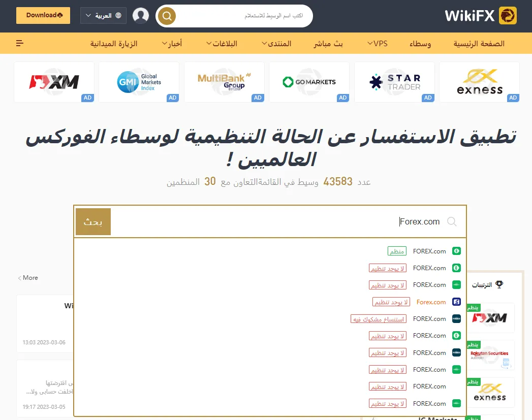Open the Exness ad banner at top
This screenshot has height=420, width=532.
point(480,82)
